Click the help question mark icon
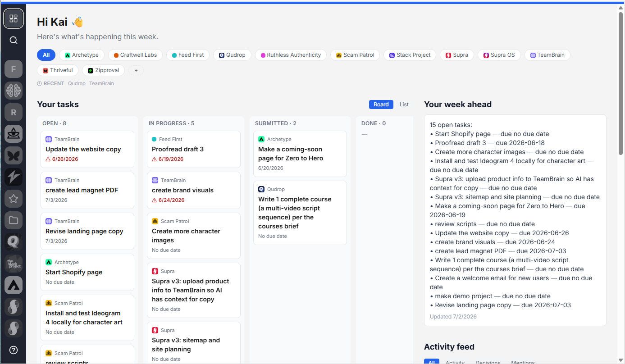 point(14,350)
